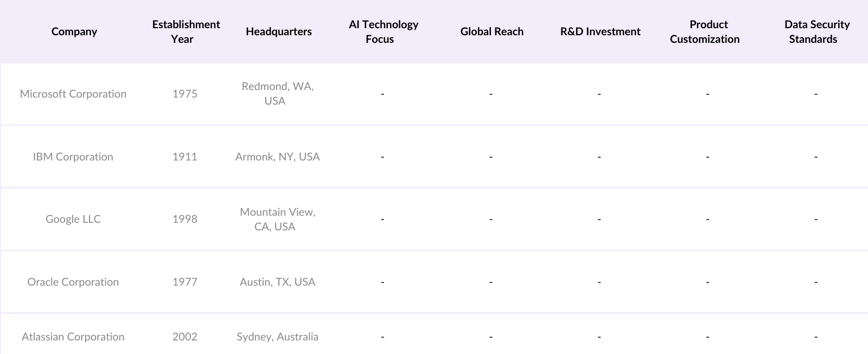The width and height of the screenshot is (868, 354).
Task: Select the Atlassian Corporation cell
Action: [x=73, y=337]
